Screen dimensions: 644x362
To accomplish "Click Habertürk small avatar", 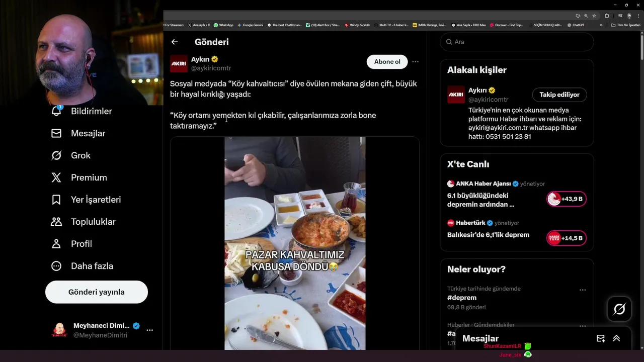I will pos(451,223).
